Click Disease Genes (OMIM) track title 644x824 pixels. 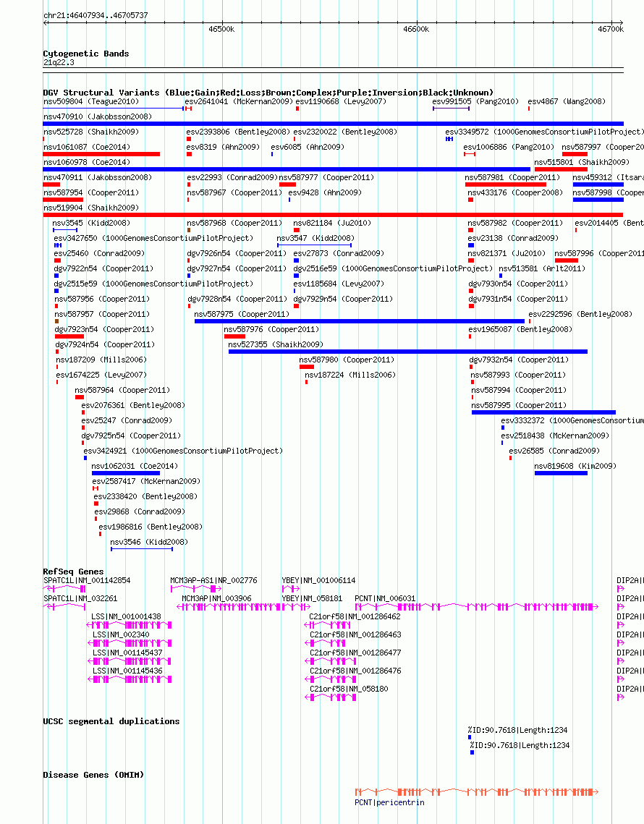tap(93, 775)
